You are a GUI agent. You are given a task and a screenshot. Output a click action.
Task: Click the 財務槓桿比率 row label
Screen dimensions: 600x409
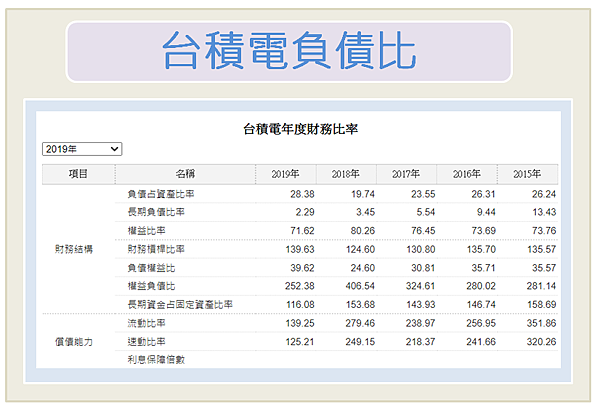(156, 249)
